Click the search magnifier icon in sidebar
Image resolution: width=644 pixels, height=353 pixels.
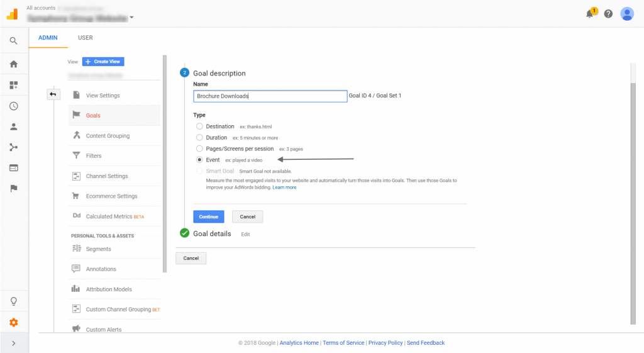click(x=13, y=41)
